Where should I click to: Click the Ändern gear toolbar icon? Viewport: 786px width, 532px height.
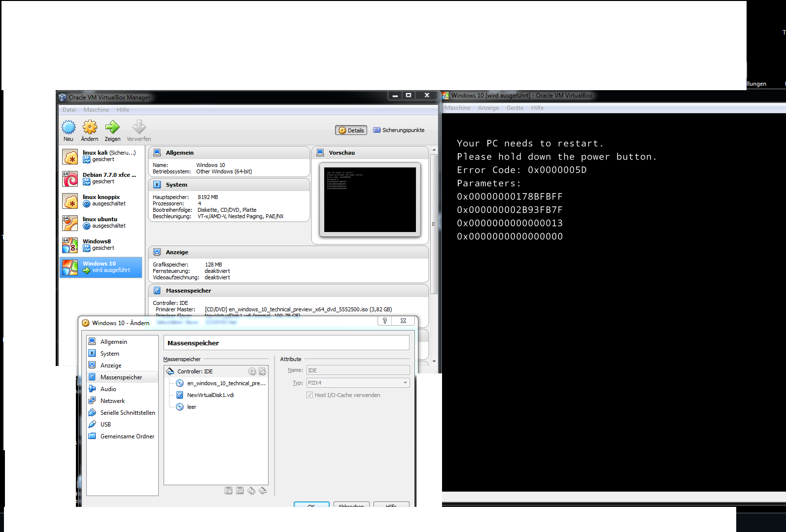[90, 131]
